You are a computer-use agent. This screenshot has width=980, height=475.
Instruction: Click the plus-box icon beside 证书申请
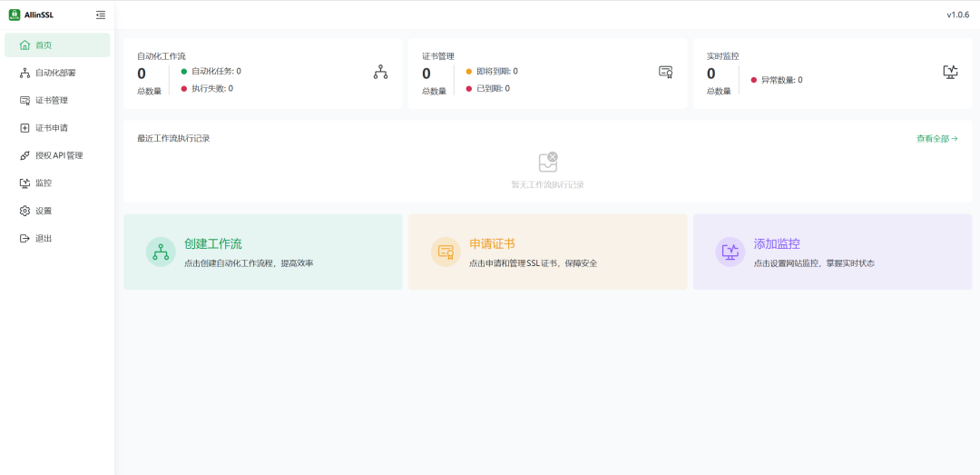point(25,128)
